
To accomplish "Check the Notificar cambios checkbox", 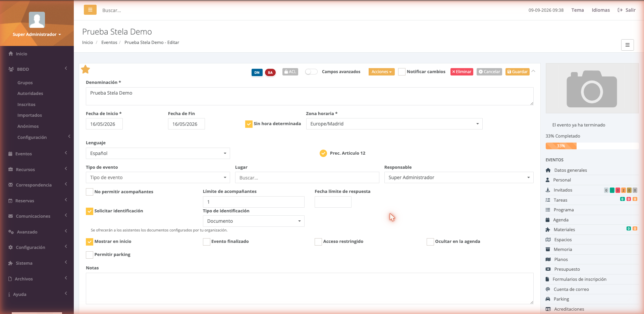I will [402, 72].
